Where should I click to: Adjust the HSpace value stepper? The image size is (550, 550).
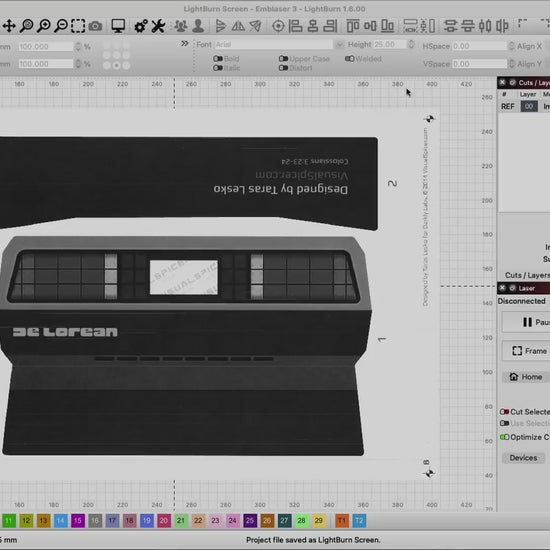click(x=511, y=46)
